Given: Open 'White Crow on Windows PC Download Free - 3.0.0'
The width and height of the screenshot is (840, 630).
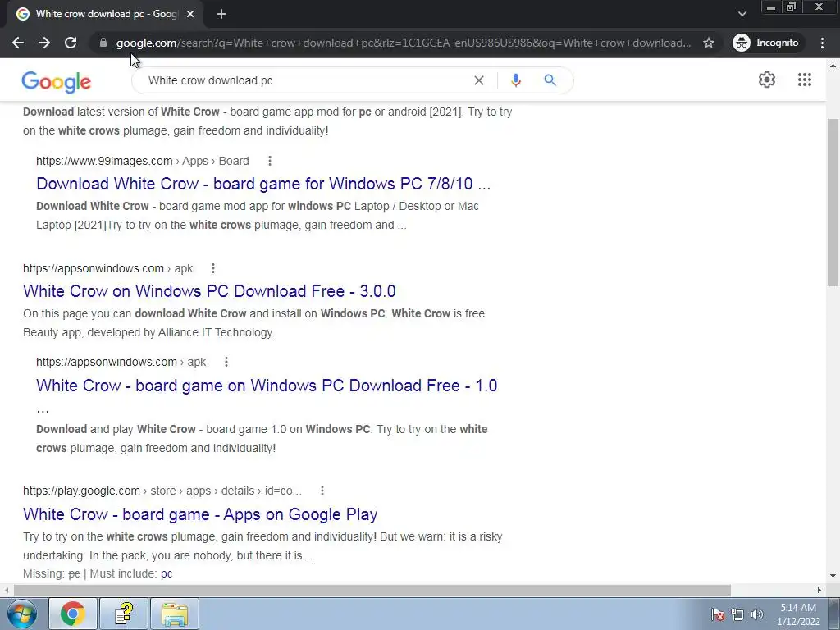Looking at the screenshot, I should point(209,291).
